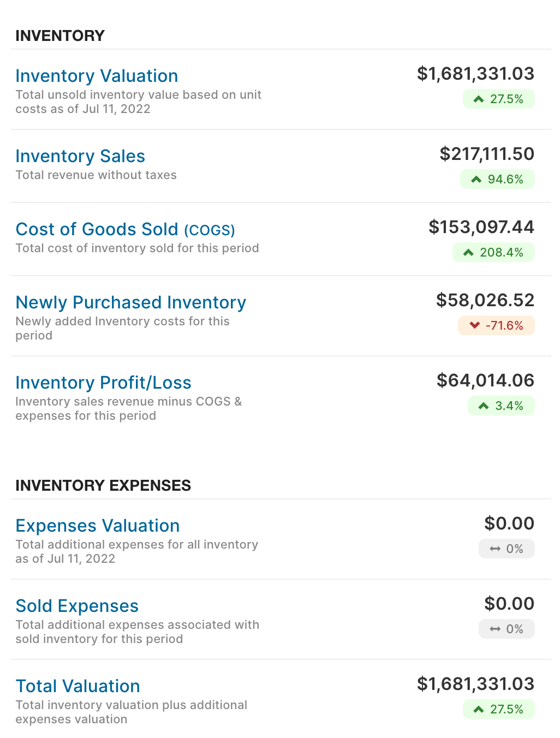Viewport: 560px width, 738px height.
Task: Open the Inventory Profit/Loss link
Action: click(103, 383)
